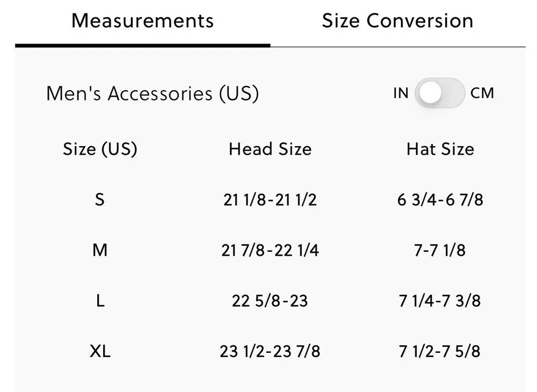
Task: Switch to the Size Conversion tab
Action: [397, 20]
